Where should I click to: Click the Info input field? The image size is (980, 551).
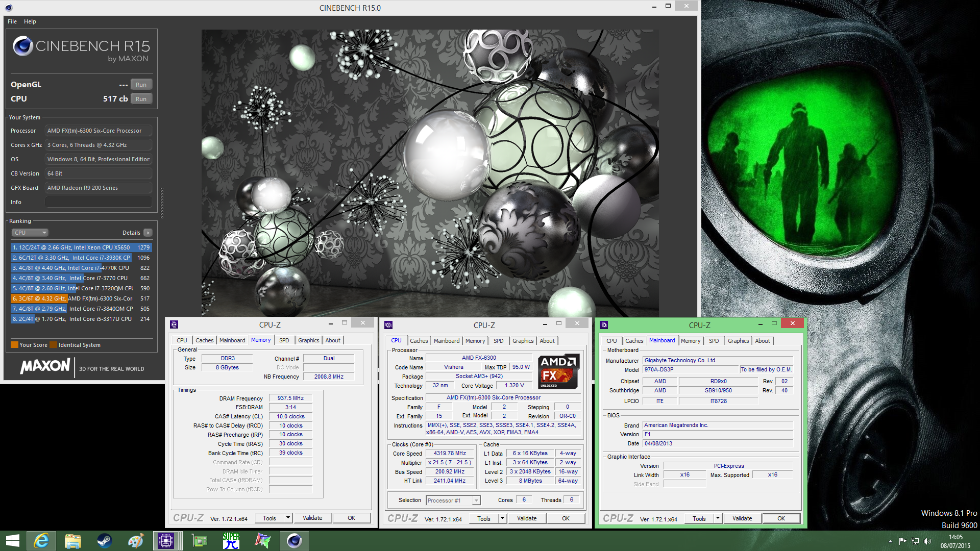point(99,202)
